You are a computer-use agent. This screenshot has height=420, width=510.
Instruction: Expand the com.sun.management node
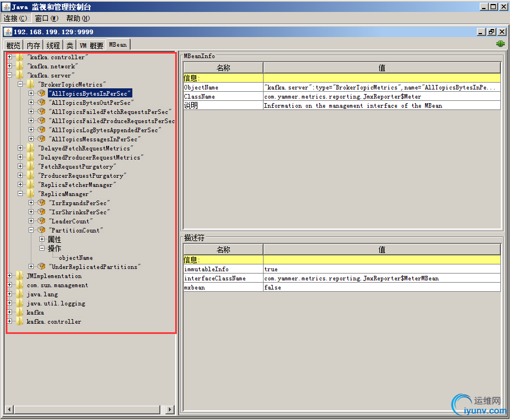point(10,284)
